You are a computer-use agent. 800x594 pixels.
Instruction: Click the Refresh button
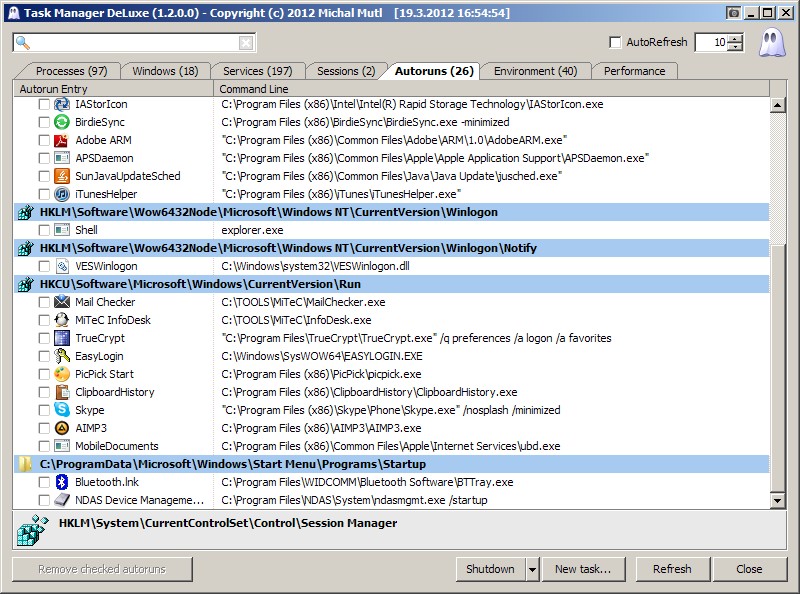(672, 569)
